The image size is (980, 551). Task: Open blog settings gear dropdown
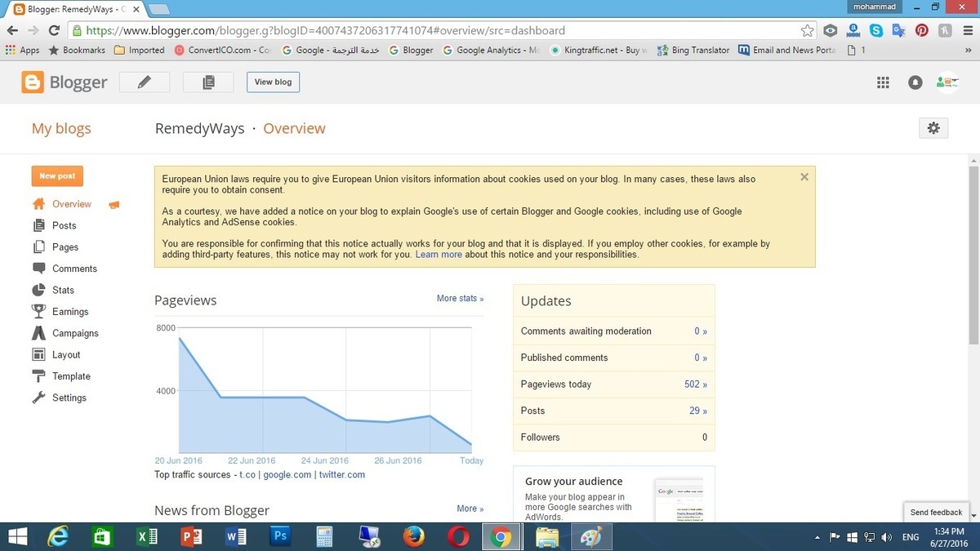click(933, 128)
